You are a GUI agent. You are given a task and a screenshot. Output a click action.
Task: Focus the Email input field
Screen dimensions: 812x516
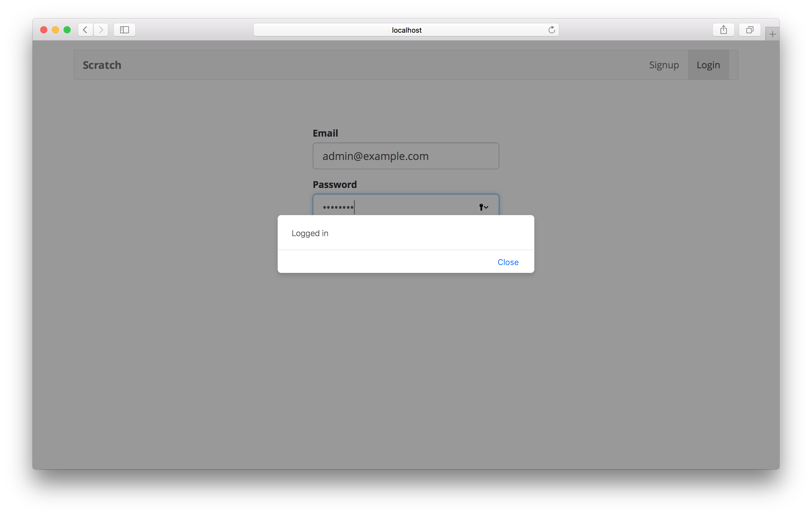tap(406, 156)
